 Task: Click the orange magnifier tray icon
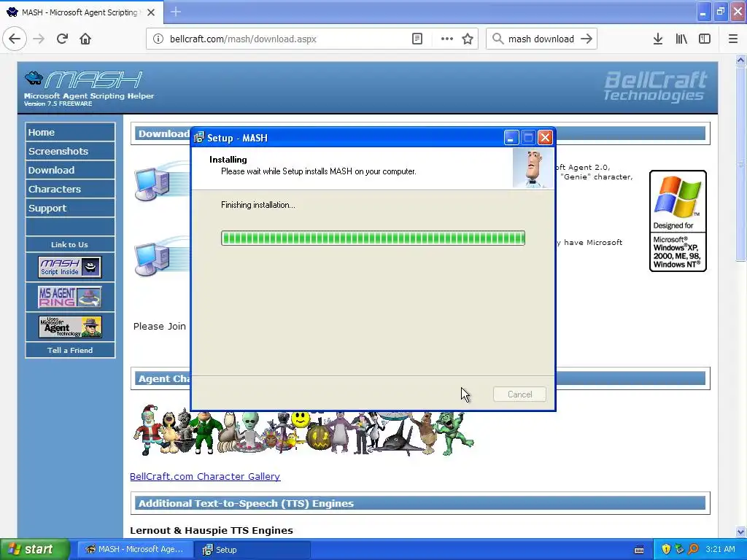[693, 550]
